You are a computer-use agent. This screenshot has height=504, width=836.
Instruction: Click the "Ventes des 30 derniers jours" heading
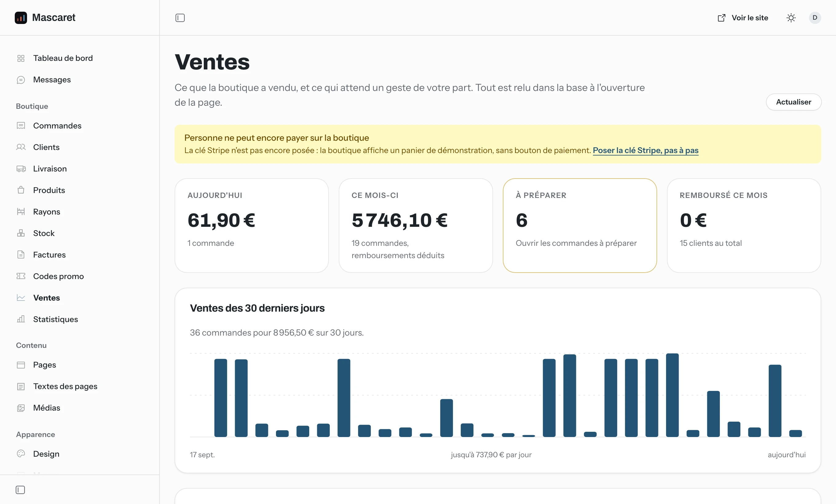point(257,308)
